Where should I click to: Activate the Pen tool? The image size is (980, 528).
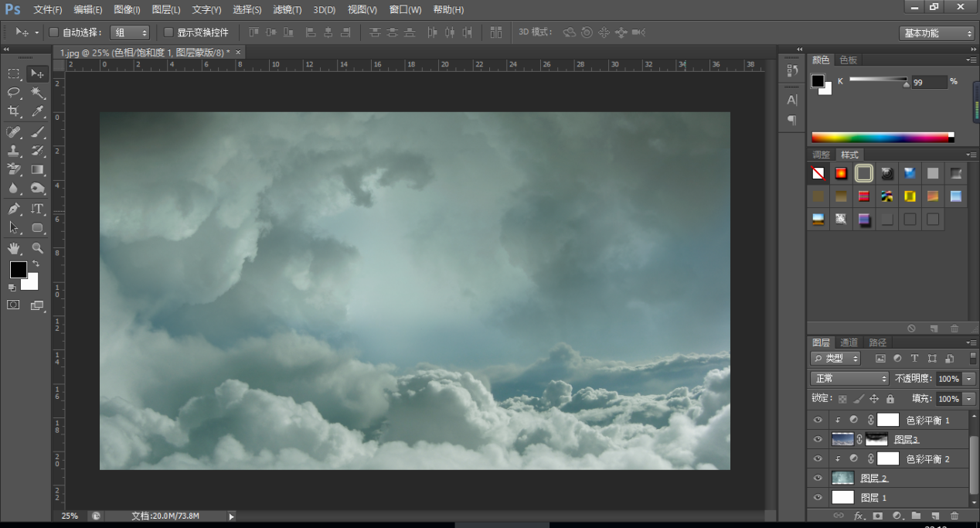click(x=14, y=209)
